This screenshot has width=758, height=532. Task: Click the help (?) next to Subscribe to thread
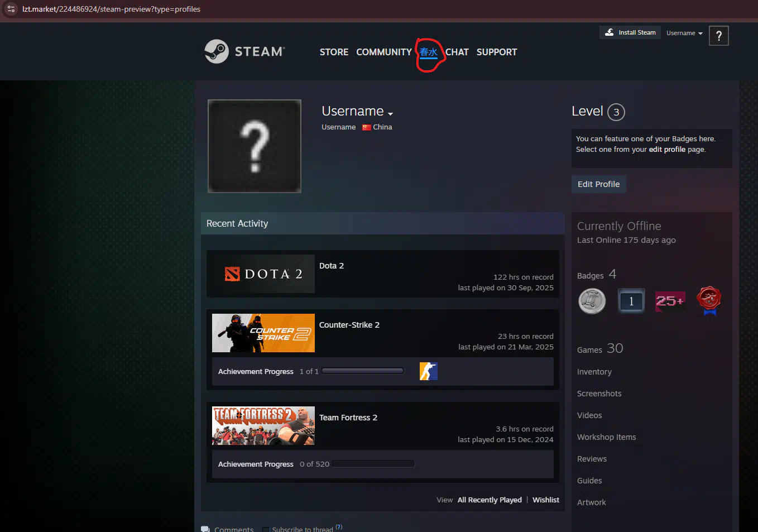[339, 527]
